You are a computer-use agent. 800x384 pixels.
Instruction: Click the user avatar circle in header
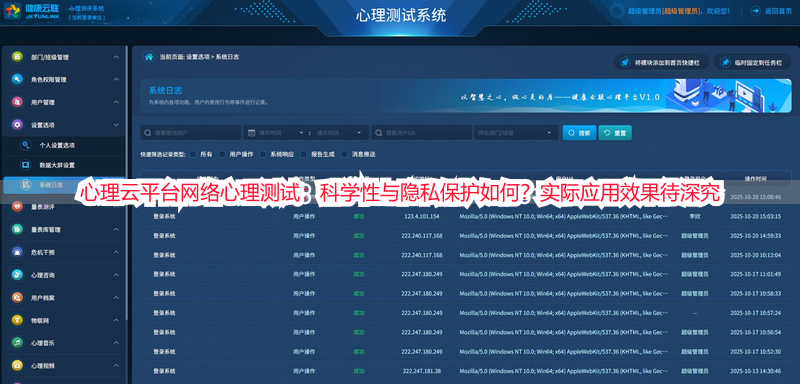pos(617,11)
